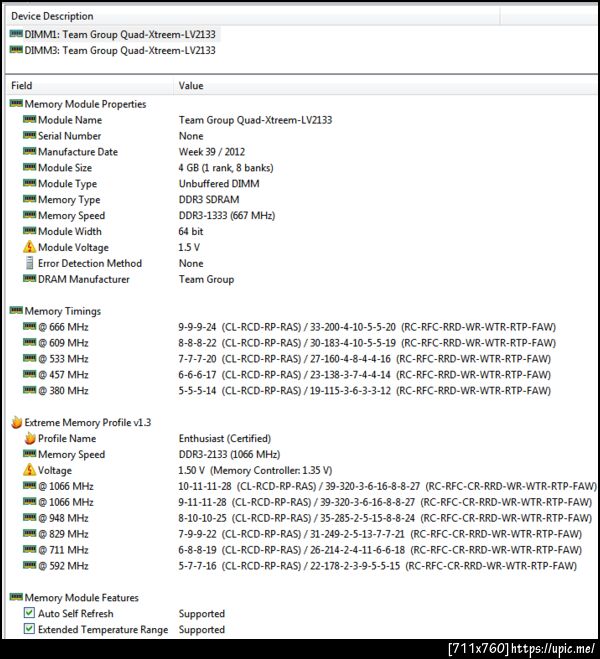This screenshot has width=600, height=659.
Task: Select the value Unbuffered DIMM
Action: click(x=219, y=184)
